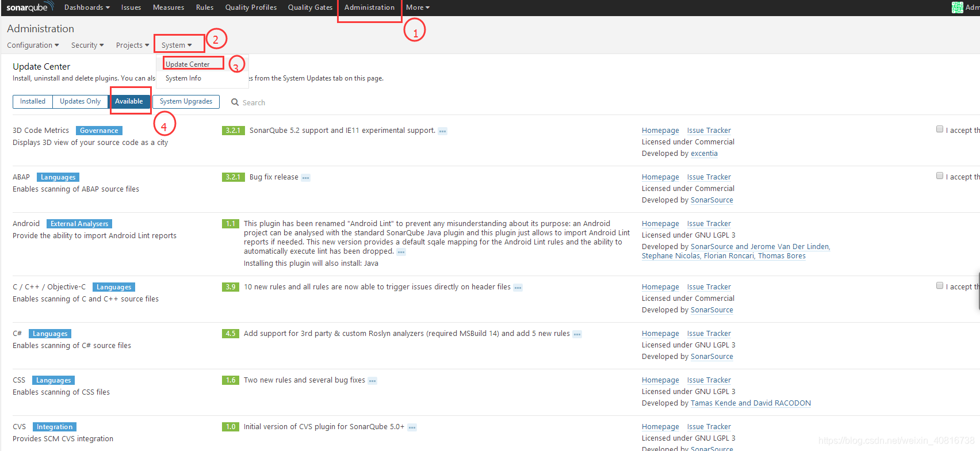Open the Dashboards dropdown

pos(86,7)
